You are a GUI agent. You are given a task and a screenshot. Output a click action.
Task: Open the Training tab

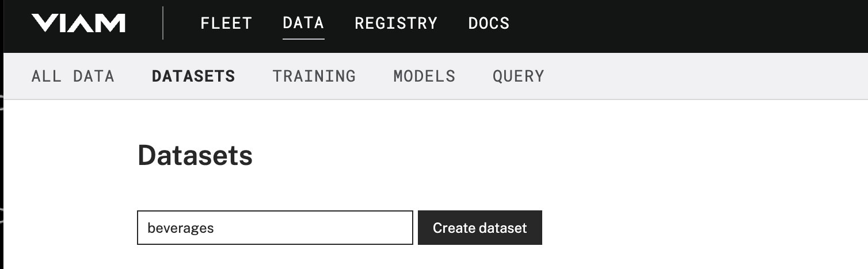pos(314,76)
